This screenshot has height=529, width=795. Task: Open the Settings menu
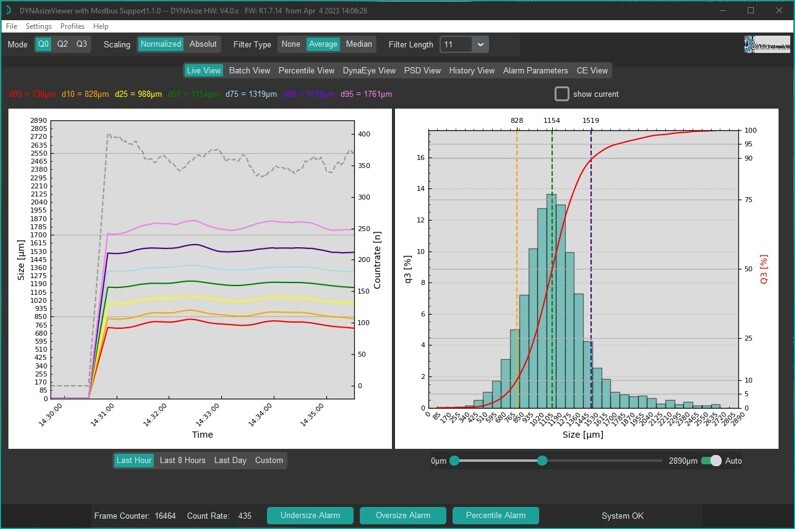pyautogui.click(x=39, y=26)
